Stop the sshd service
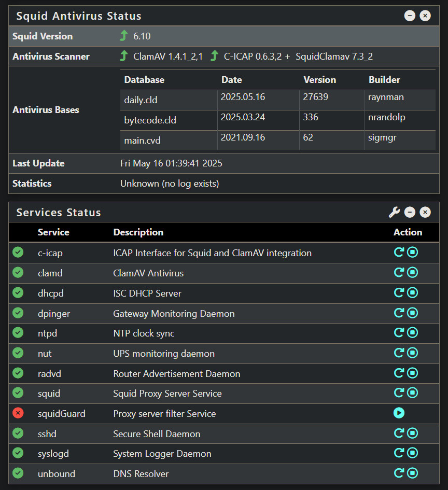The height and width of the screenshot is (490, 448). pos(412,433)
